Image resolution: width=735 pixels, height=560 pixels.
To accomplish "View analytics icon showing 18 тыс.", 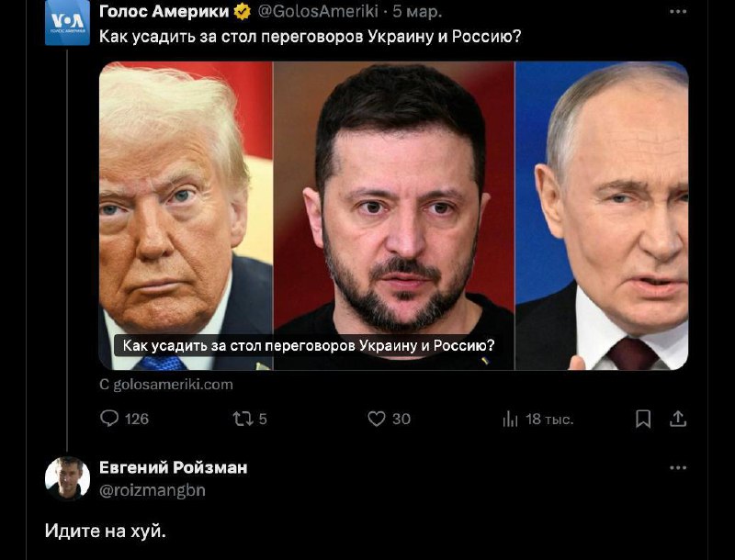I will click(510, 419).
